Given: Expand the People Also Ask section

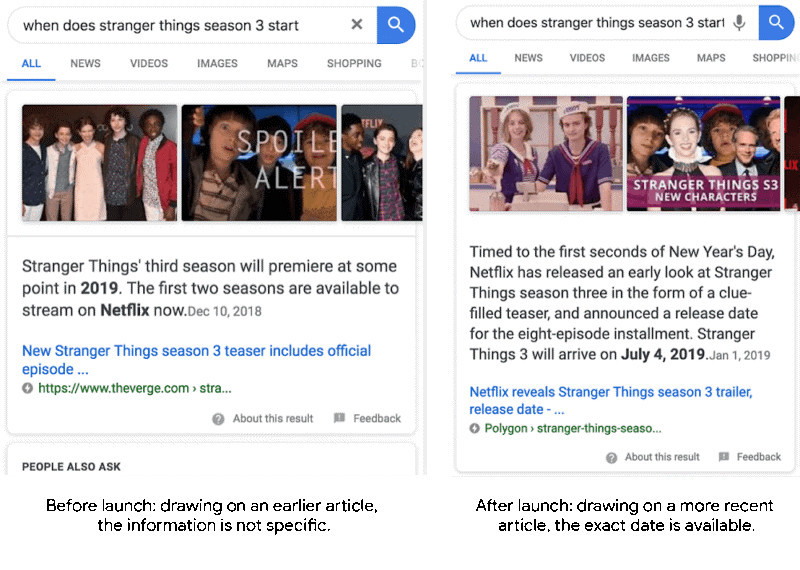Looking at the screenshot, I should 71,466.
